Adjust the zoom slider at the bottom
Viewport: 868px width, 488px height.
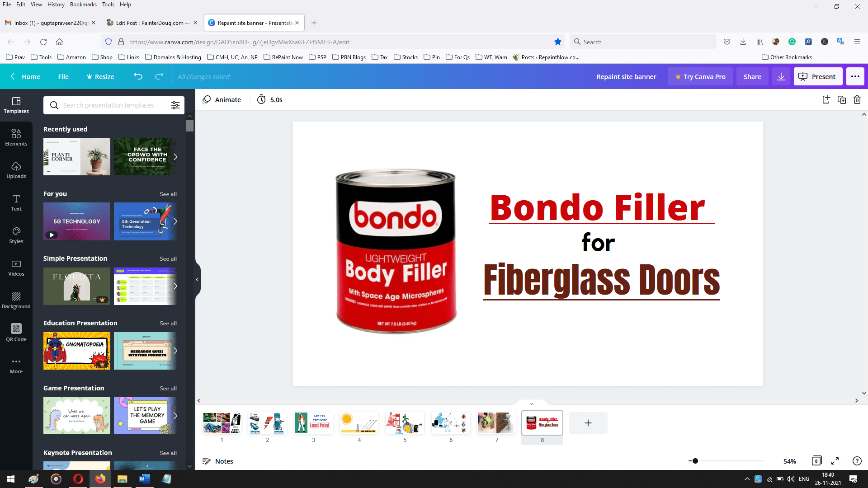[x=694, y=461]
